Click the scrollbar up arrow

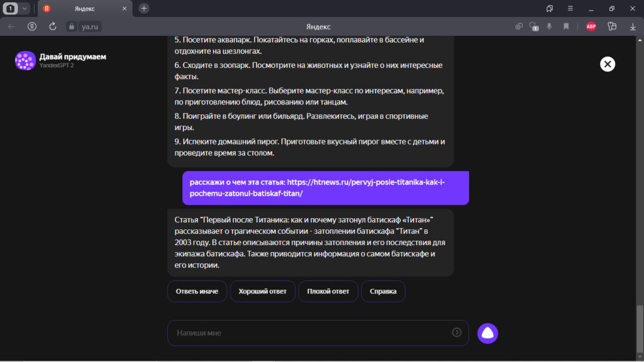640,40
